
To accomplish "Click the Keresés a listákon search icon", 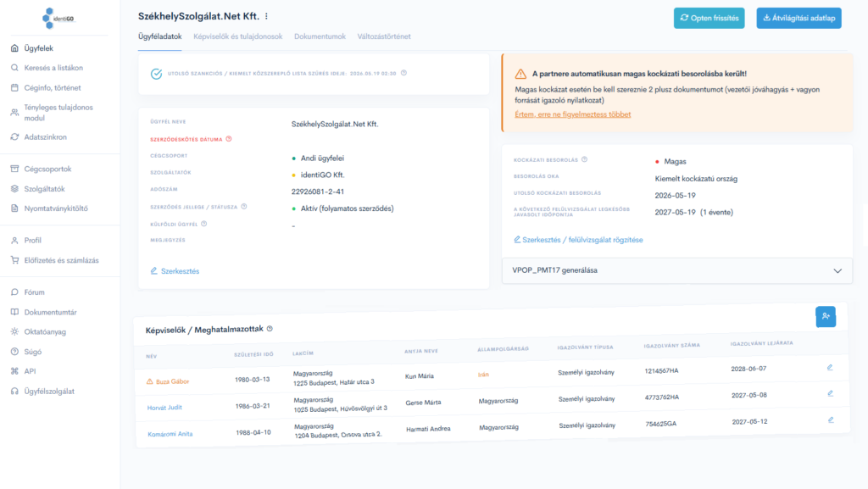I will (x=14, y=68).
